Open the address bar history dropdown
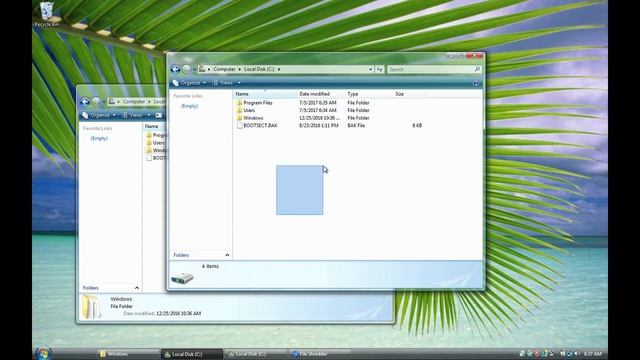The image size is (640, 360). 370,69
